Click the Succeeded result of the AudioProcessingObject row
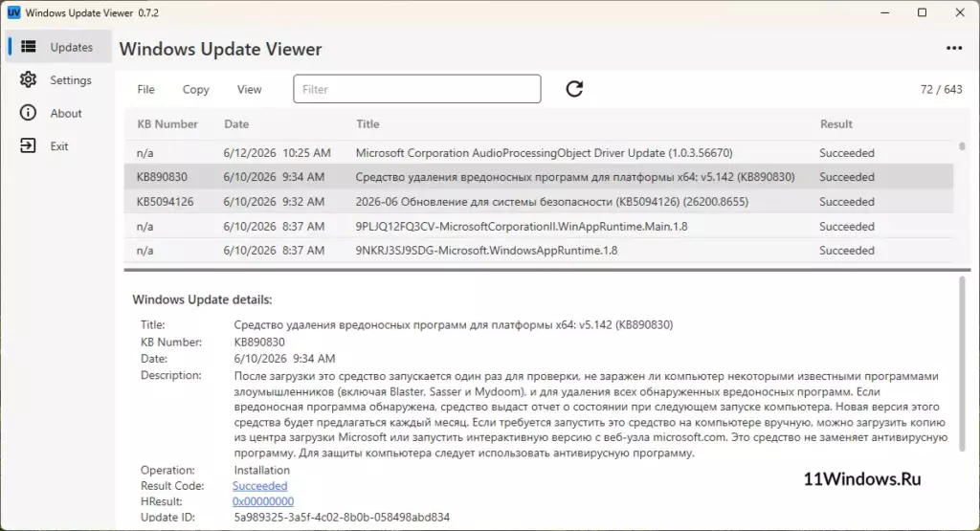 (x=847, y=152)
